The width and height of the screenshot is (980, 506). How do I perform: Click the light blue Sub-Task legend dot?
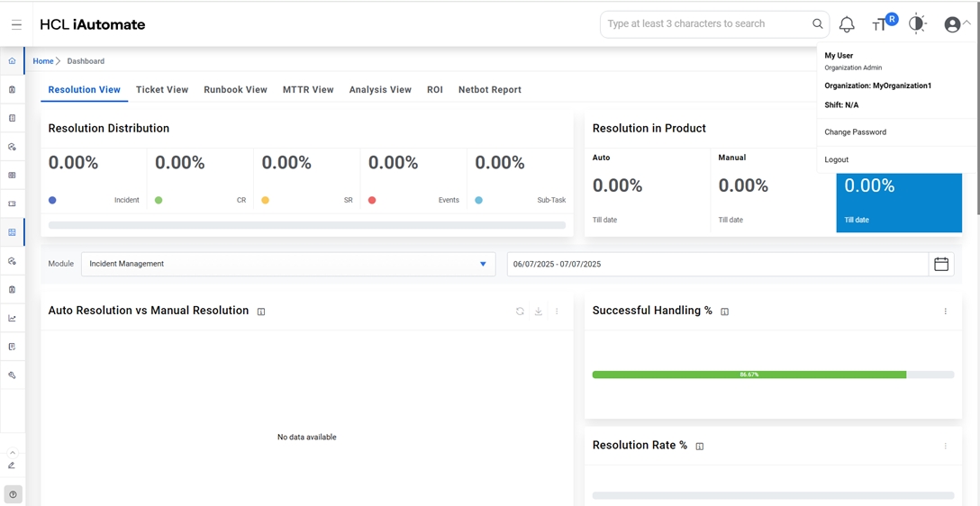[x=479, y=200]
